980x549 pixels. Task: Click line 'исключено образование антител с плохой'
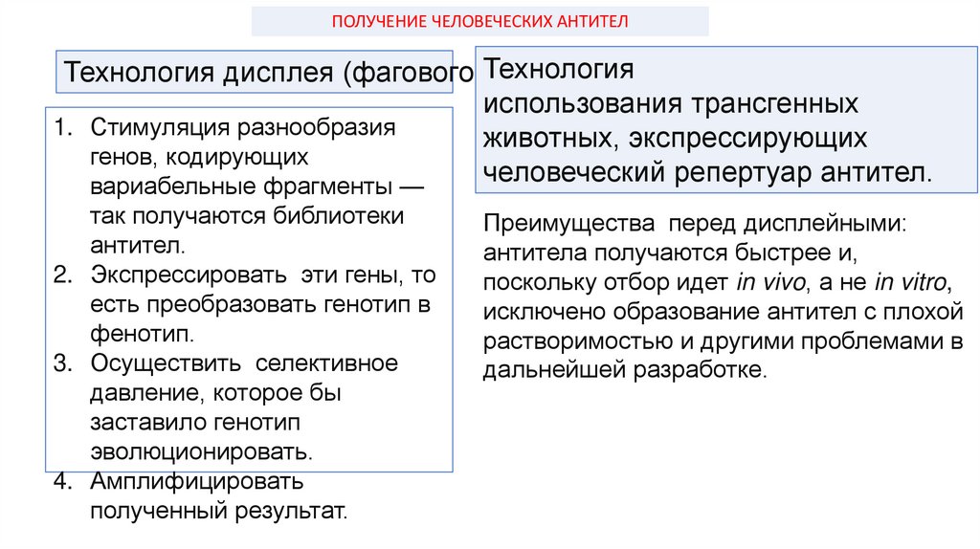pyautogui.click(x=724, y=312)
